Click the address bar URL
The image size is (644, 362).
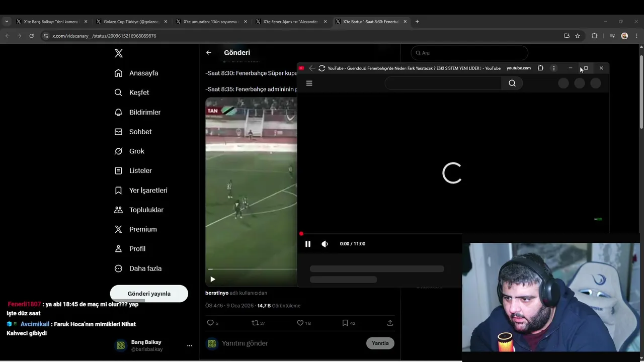tap(104, 36)
